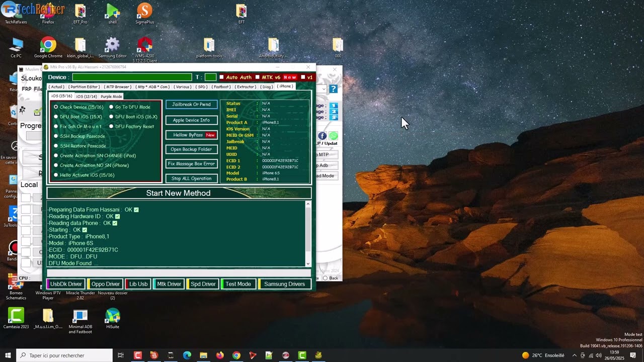644x362 pixels.
Task: Open platform-tools folder on desktop
Action: (209, 48)
